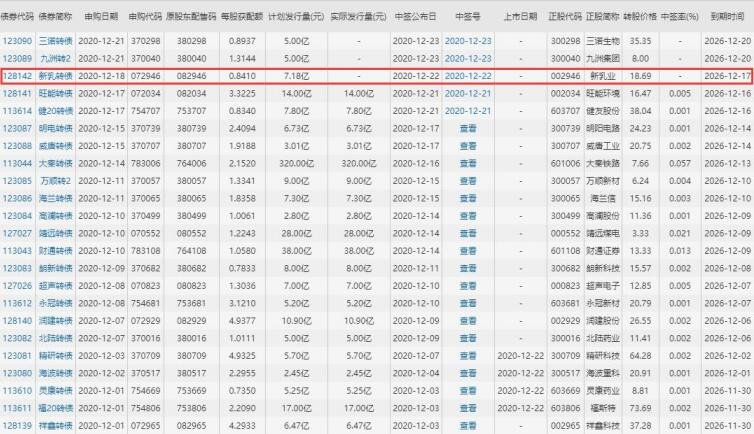This screenshot has width=754, height=434.
Task: Open bond code link 123089
Action: (17, 59)
